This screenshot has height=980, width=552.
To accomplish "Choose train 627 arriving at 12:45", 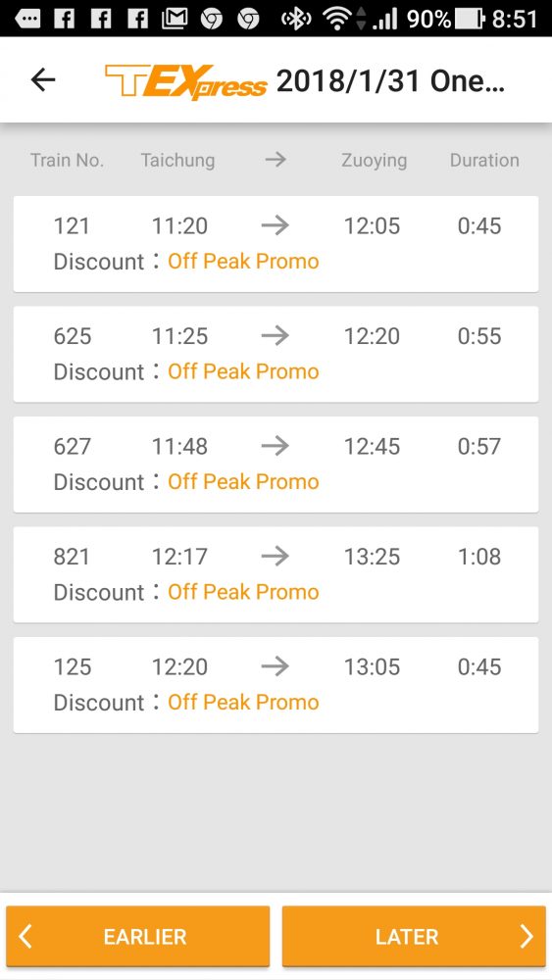I will click(276, 465).
